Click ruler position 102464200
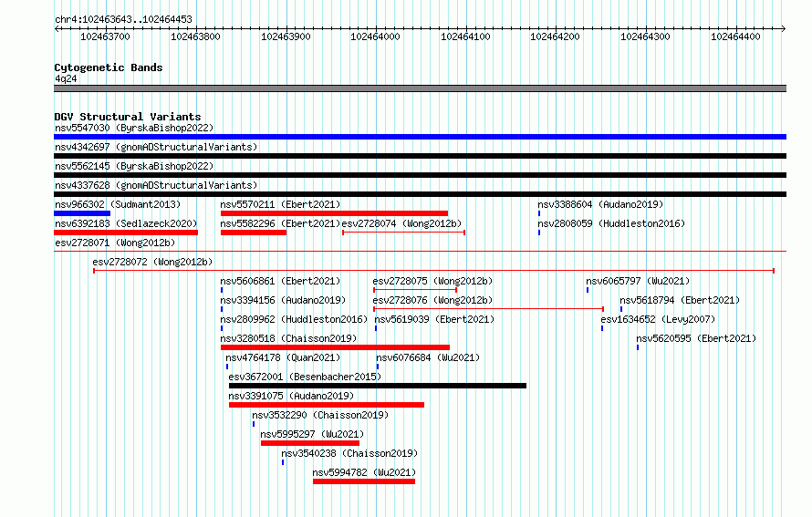 [x=555, y=36]
